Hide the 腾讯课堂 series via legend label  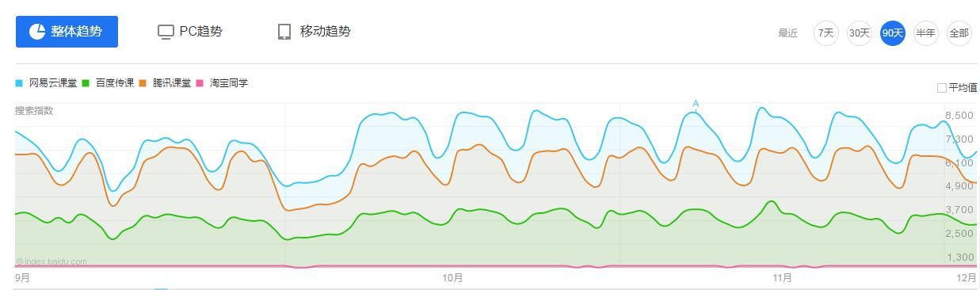pyautogui.click(x=171, y=82)
